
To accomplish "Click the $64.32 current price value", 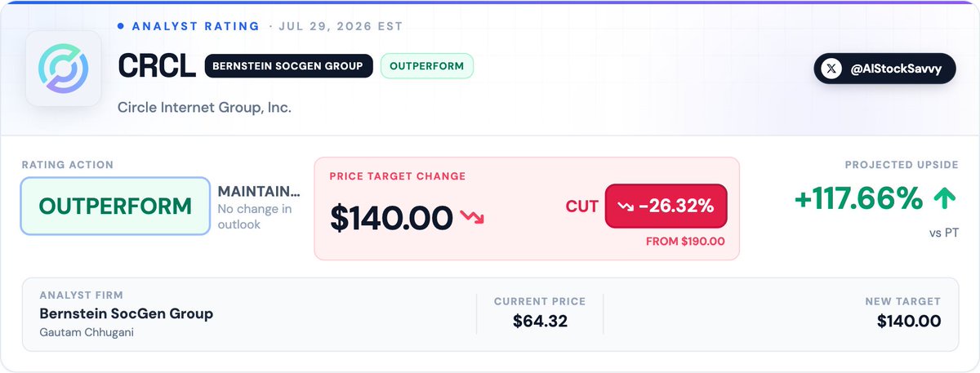I will point(540,322).
